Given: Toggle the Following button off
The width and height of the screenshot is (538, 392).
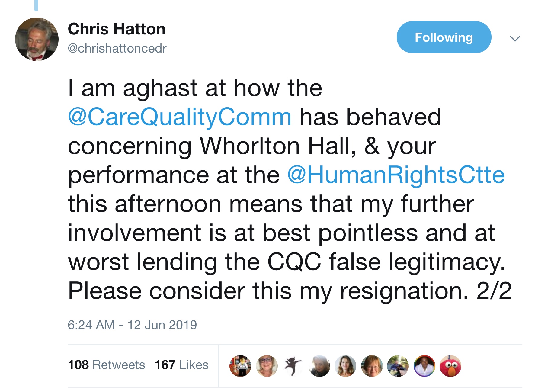Looking at the screenshot, I should (x=444, y=37).
